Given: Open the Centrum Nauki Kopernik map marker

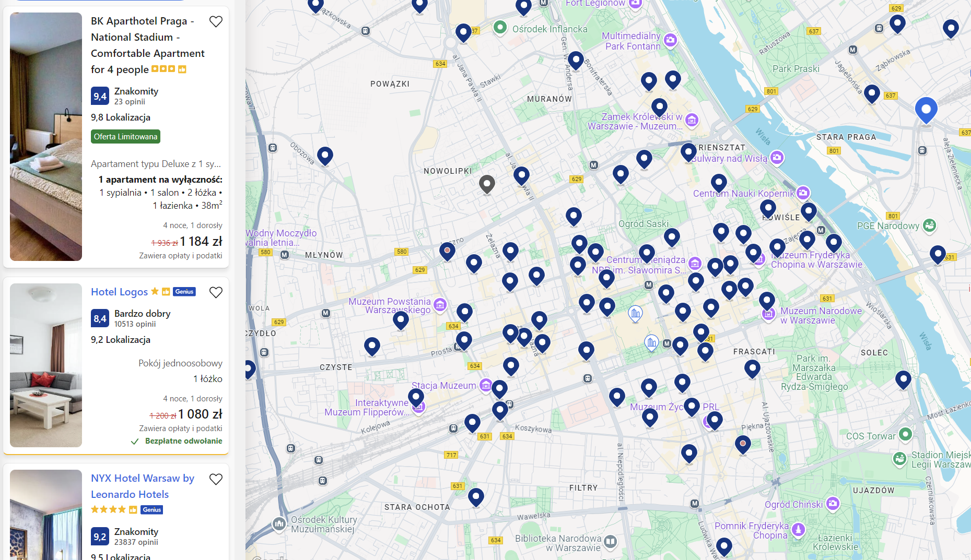Looking at the screenshot, I should coord(803,193).
